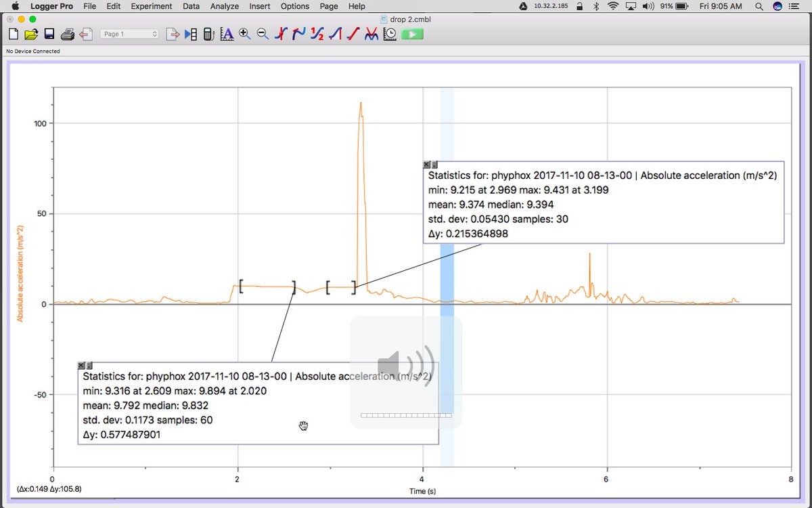Click the Δx Δy coordinates readout
Screen dimensions: 812x508
(x=49, y=488)
